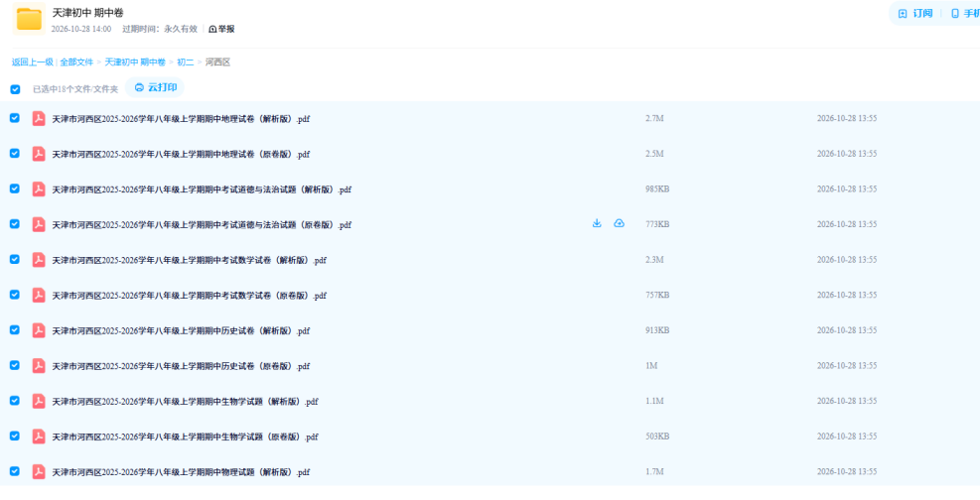Screen dimensions: 980x500
Task: Uncheck 历史试卷（解析版）checkbox
Action: (x=14, y=330)
